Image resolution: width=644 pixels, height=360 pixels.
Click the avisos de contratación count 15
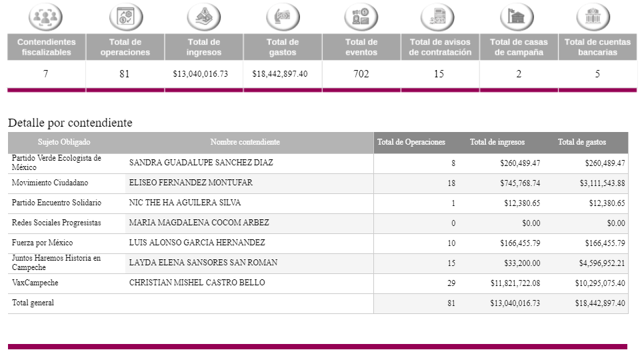pyautogui.click(x=439, y=74)
